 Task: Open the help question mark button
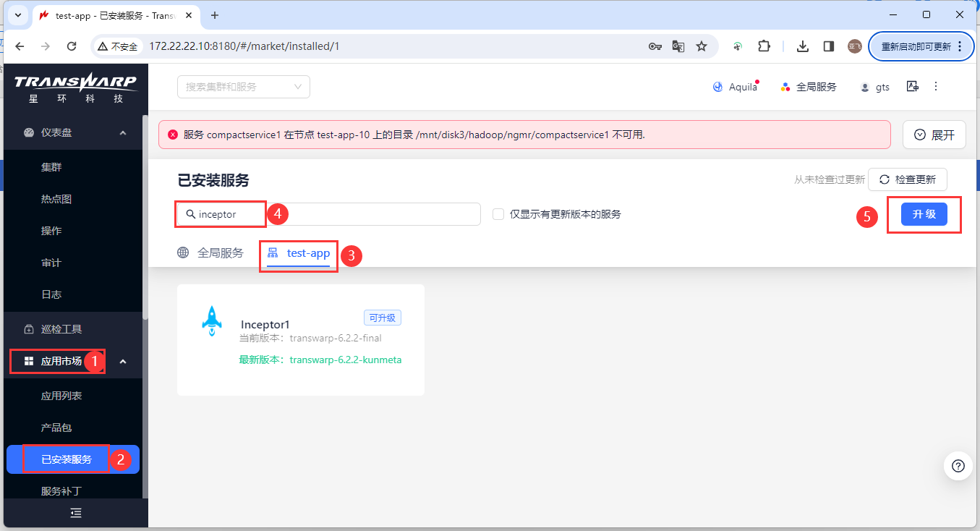point(958,465)
